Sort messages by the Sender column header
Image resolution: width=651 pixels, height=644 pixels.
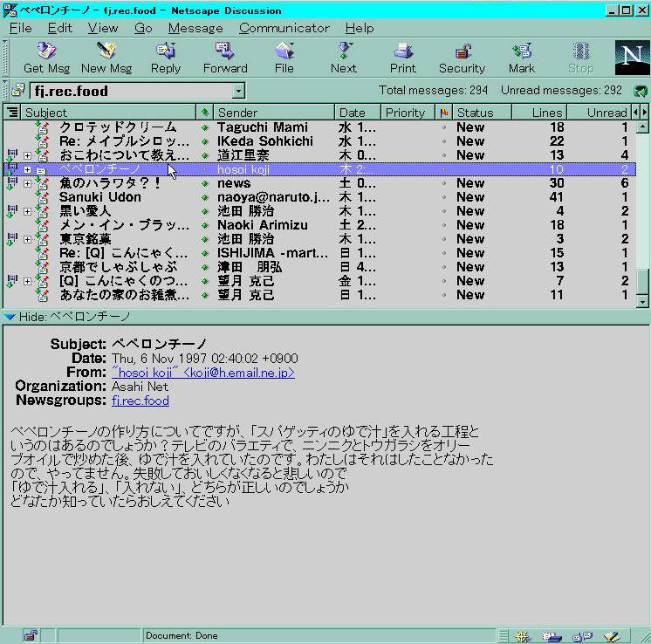(274, 113)
